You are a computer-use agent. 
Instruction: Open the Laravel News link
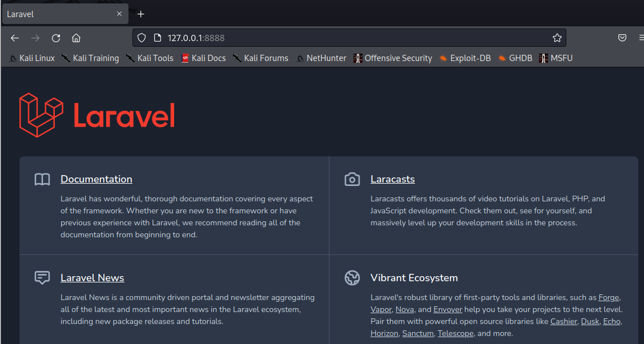click(92, 277)
